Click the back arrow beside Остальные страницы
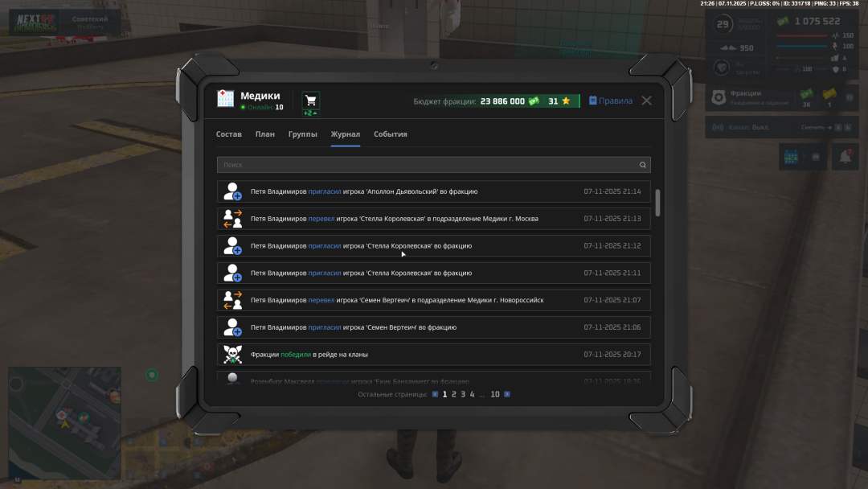This screenshot has width=868, height=489. tap(435, 394)
